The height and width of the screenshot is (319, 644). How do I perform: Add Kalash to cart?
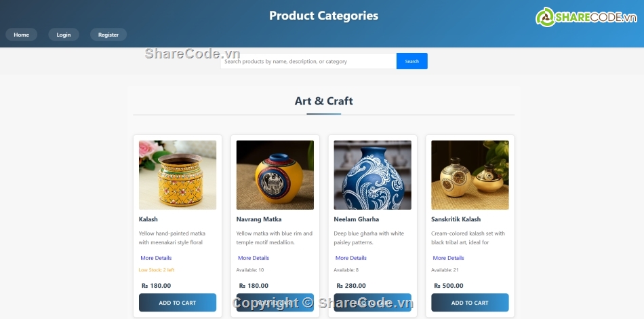[x=178, y=303]
